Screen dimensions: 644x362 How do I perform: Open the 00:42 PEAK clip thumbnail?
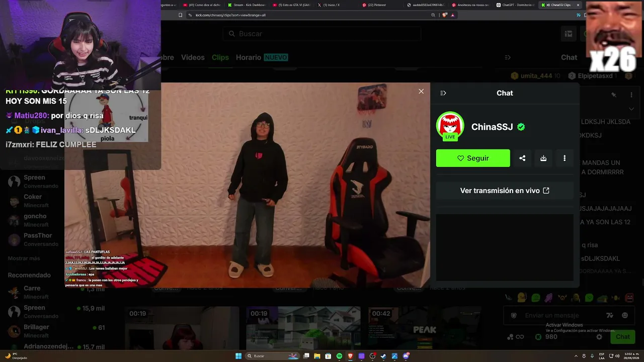point(425,328)
